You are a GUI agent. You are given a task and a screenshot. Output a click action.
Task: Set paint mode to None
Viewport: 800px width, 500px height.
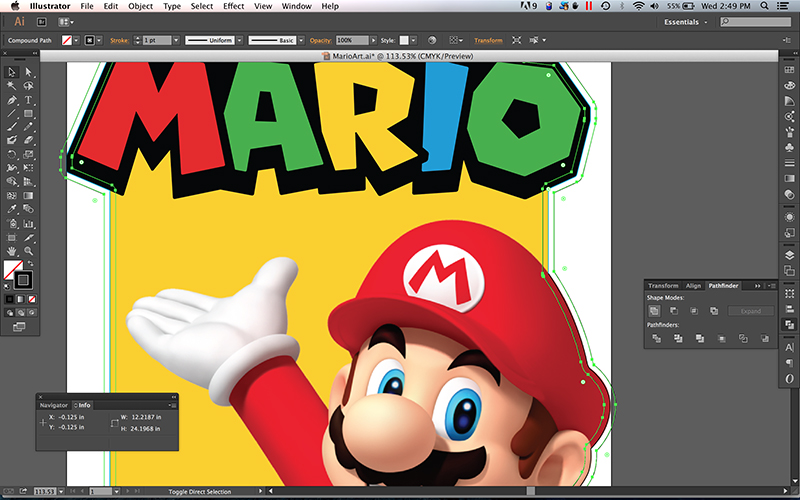point(32,299)
